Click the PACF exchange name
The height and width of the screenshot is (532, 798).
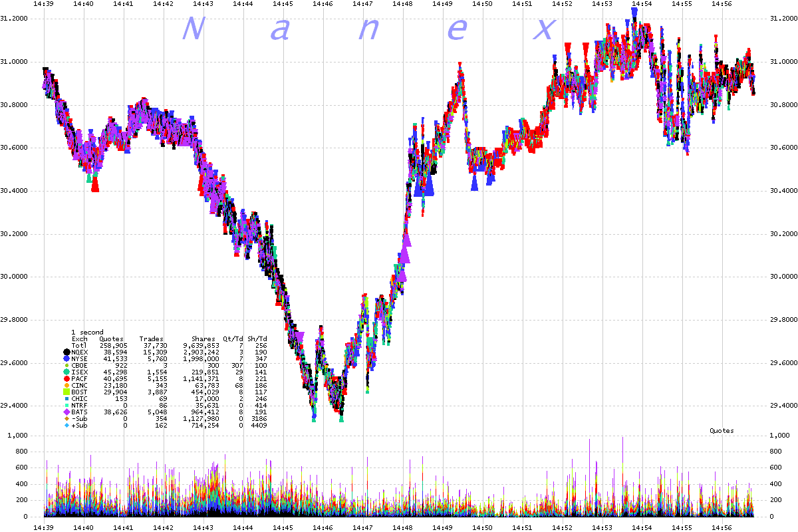coord(80,379)
